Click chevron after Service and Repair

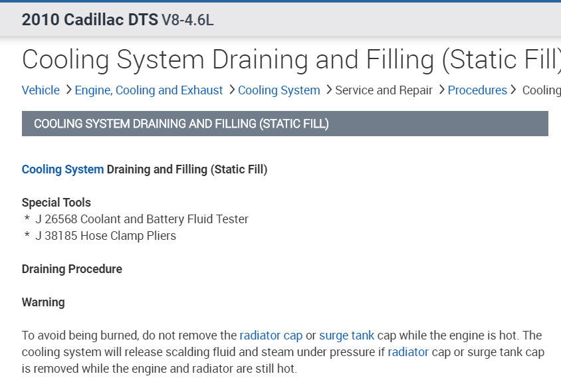coord(441,90)
